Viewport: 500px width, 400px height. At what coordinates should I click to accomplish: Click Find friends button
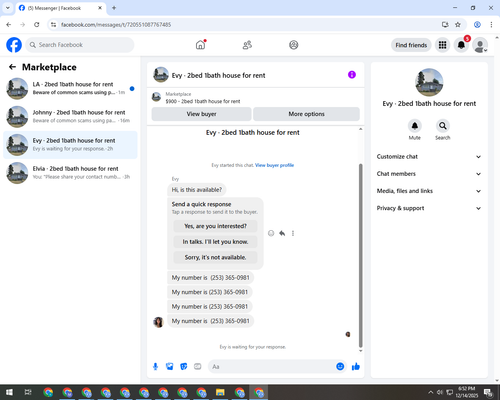click(x=411, y=45)
